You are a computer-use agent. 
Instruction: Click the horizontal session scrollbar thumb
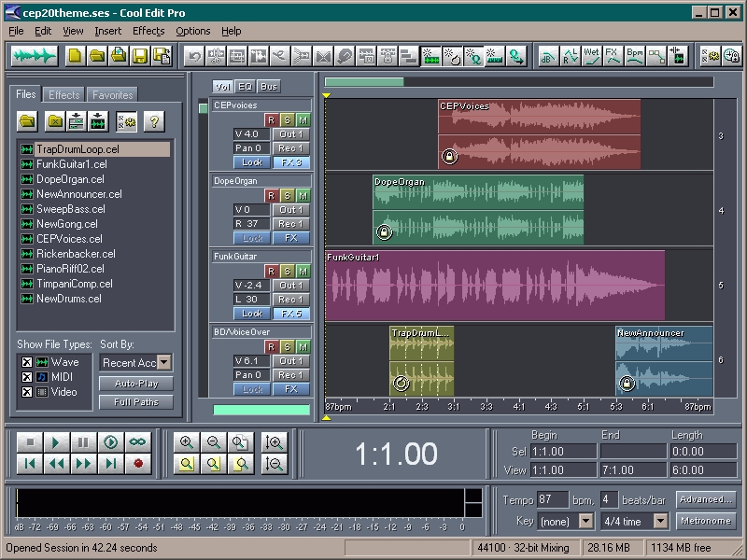click(x=364, y=82)
